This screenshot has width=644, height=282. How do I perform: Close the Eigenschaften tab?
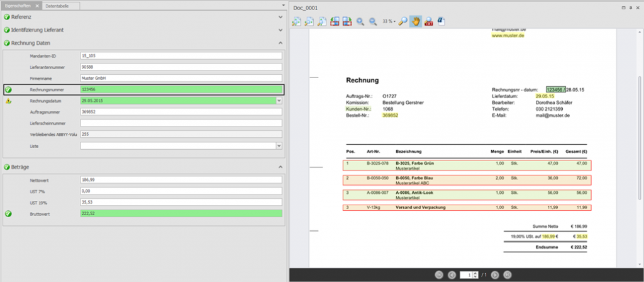(x=37, y=6)
